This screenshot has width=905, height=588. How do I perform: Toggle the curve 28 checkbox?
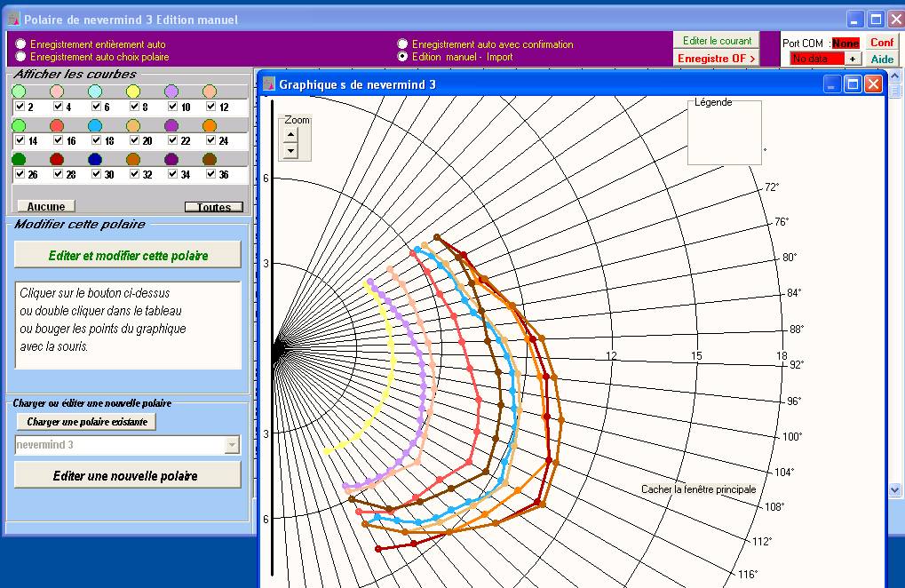coord(58,174)
